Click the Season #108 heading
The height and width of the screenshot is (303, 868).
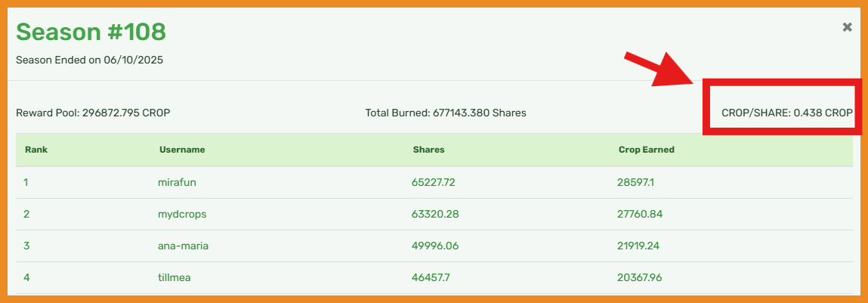tap(91, 32)
